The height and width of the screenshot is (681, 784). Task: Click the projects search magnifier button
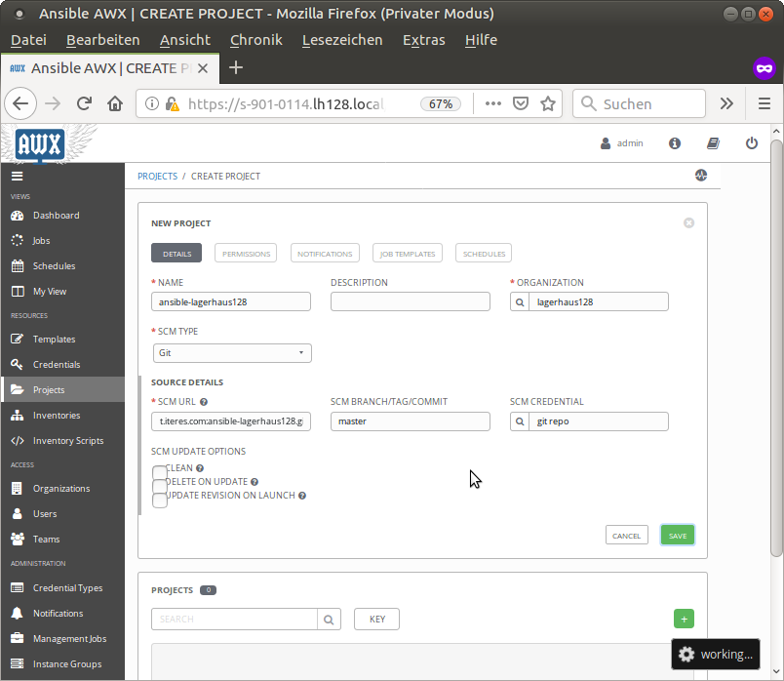(x=329, y=620)
